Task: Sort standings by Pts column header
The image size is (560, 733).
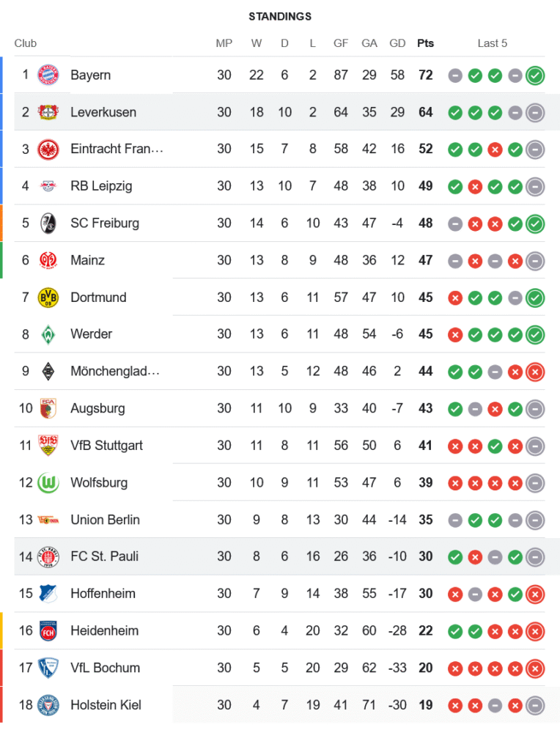Action: [x=425, y=43]
